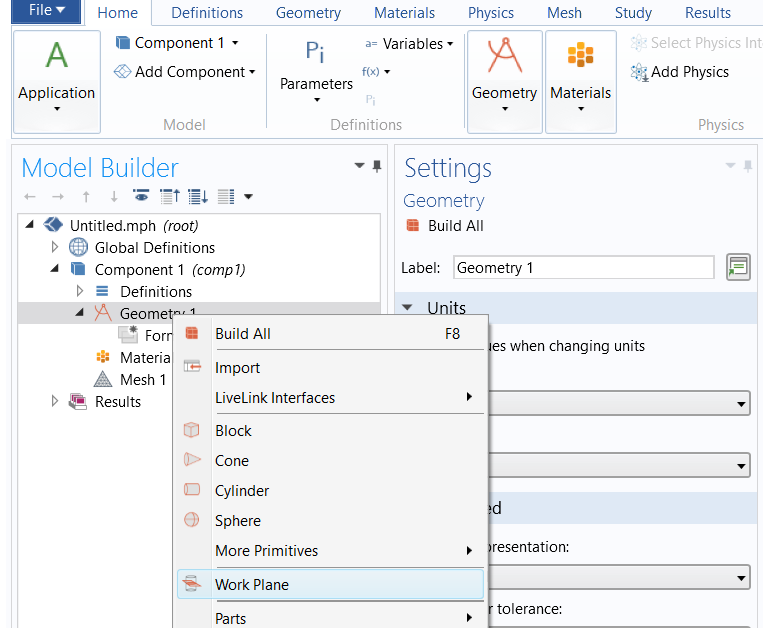763x628 pixels.
Task: Click the Untitled.mph root icon
Action: point(53,225)
